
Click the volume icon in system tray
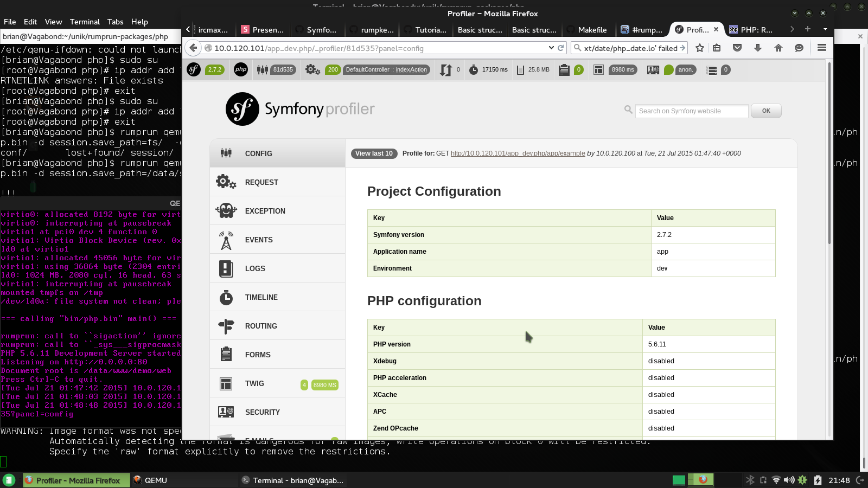pyautogui.click(x=789, y=480)
